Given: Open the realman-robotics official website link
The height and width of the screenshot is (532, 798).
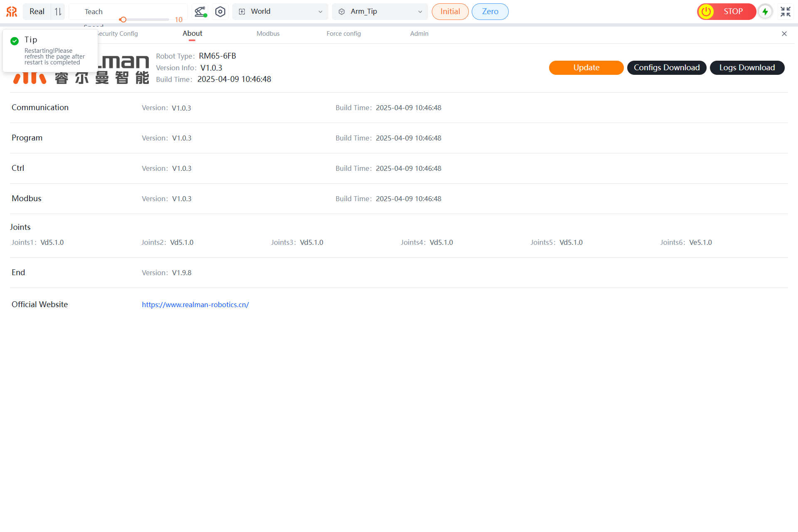Looking at the screenshot, I should coord(195,305).
